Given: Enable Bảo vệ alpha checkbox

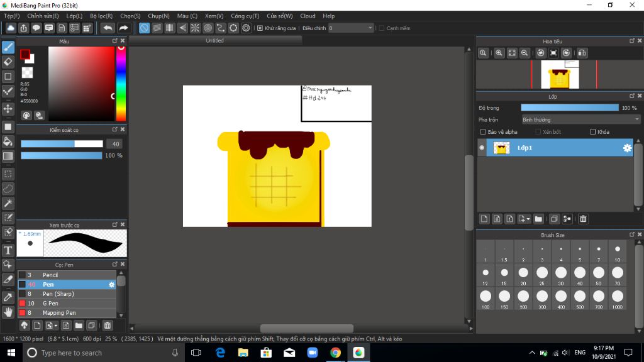Looking at the screenshot, I should [483, 132].
